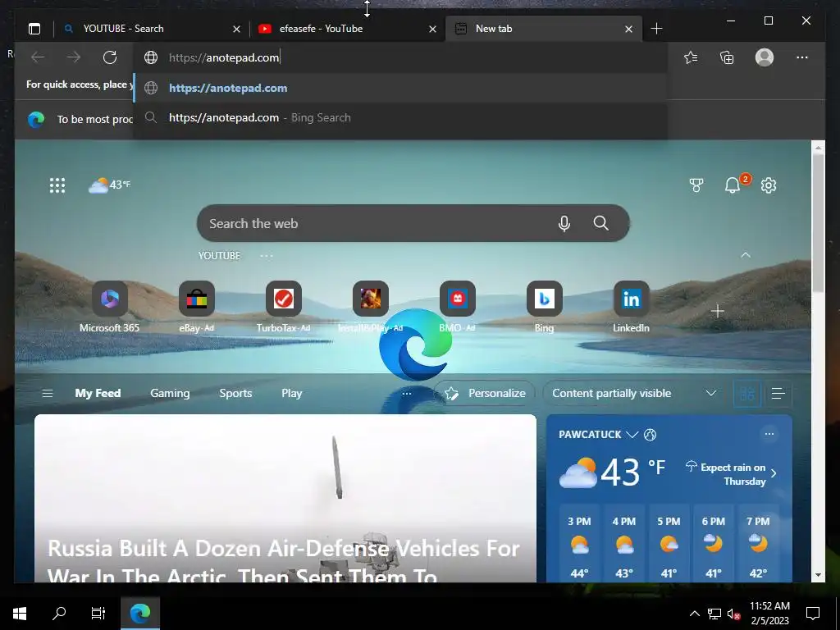The height and width of the screenshot is (630, 840).
Task: Click the search magnifier in web search box
Action: [x=601, y=223]
